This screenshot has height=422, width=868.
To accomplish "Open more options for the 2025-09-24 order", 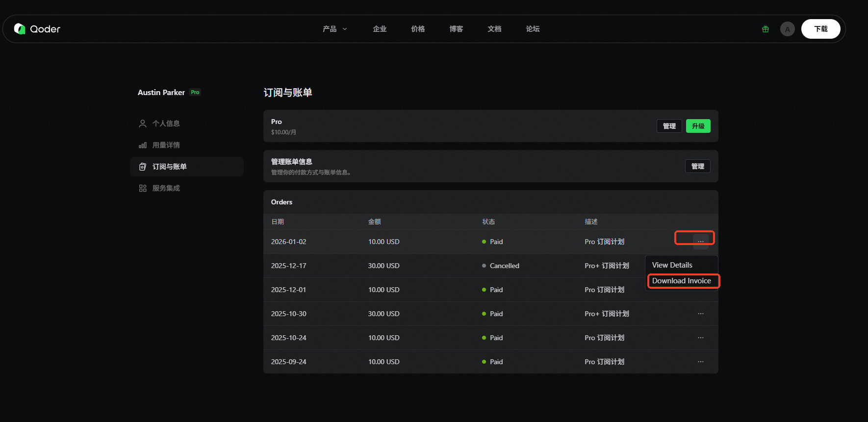I will click(701, 362).
